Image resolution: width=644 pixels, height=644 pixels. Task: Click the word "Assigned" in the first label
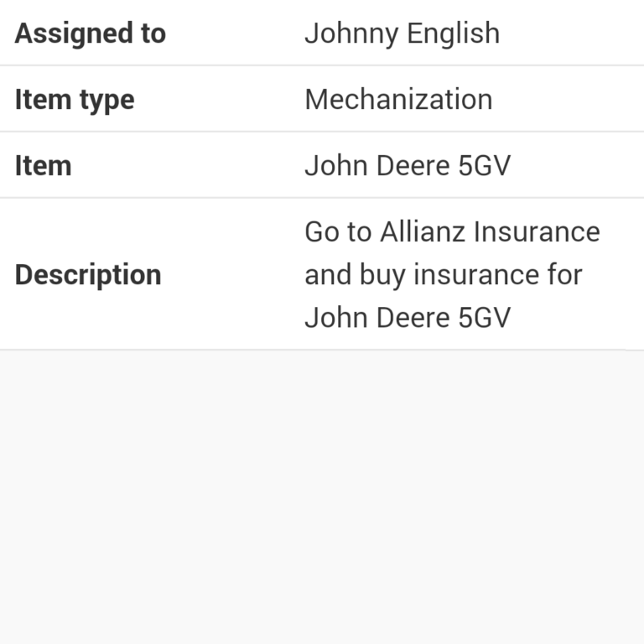[x=74, y=34]
